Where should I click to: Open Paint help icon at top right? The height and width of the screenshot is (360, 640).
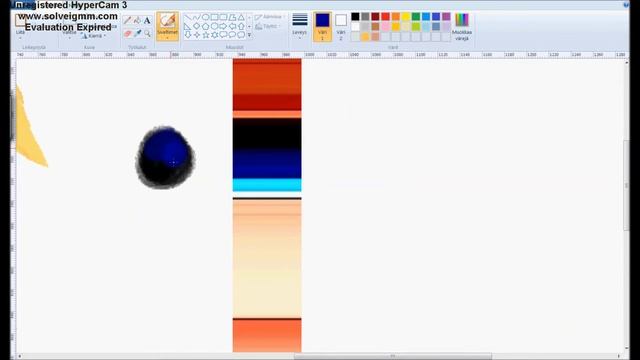pos(626,5)
